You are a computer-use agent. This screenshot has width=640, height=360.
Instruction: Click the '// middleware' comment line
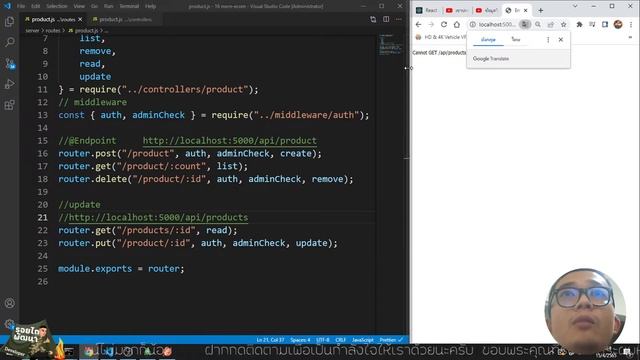pos(92,102)
